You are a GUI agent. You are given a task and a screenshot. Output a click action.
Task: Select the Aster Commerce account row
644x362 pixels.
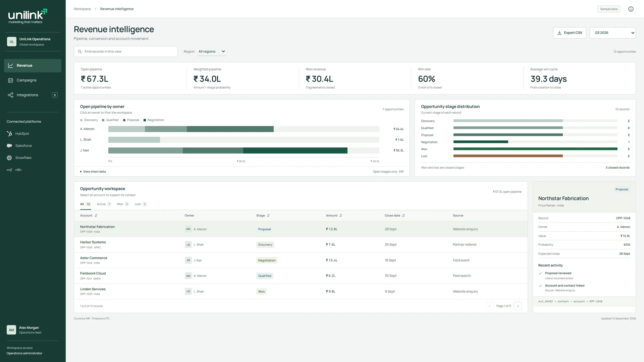301,260
